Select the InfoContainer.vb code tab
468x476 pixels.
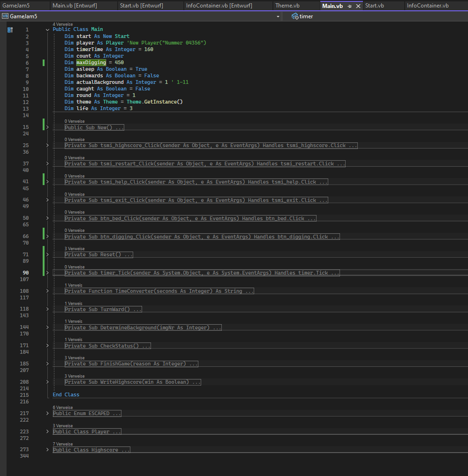pos(427,6)
